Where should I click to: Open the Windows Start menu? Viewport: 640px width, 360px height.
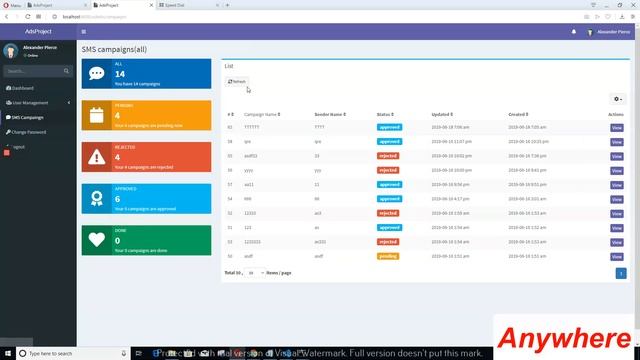(x=8, y=353)
